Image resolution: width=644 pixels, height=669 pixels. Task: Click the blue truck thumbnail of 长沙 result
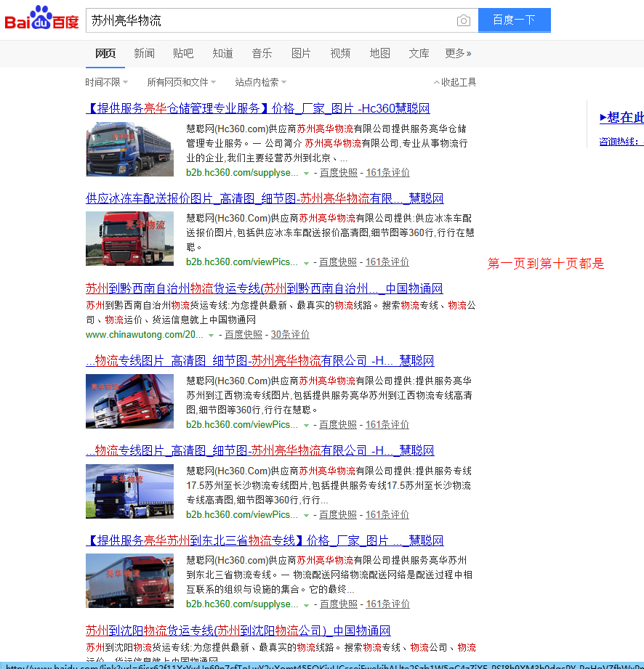[x=130, y=491]
